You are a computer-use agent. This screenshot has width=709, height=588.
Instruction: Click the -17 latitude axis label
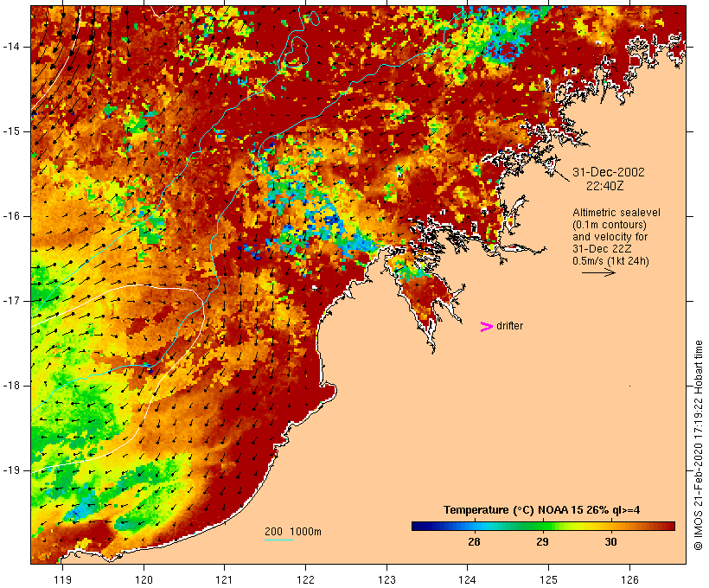pyautogui.click(x=10, y=301)
